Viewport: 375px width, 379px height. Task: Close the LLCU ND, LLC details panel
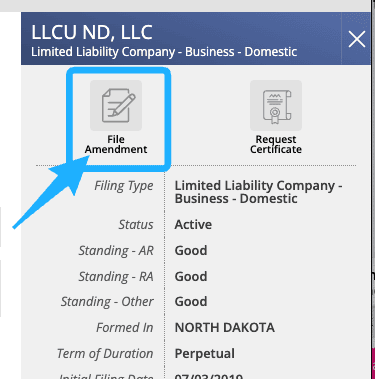coord(357,39)
